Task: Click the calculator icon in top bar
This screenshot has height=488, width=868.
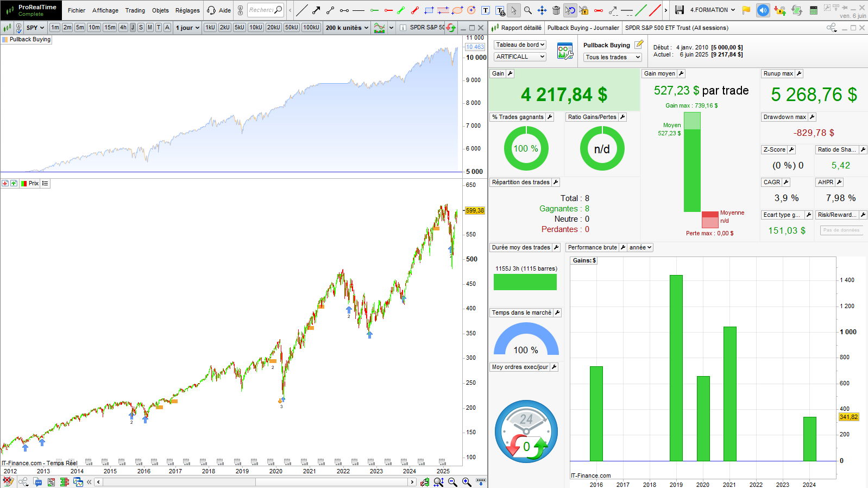Action: click(813, 10)
